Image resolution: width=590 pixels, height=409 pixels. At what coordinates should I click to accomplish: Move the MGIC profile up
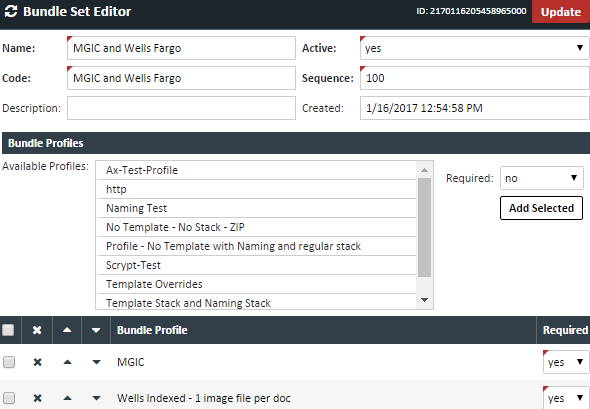tap(67, 362)
